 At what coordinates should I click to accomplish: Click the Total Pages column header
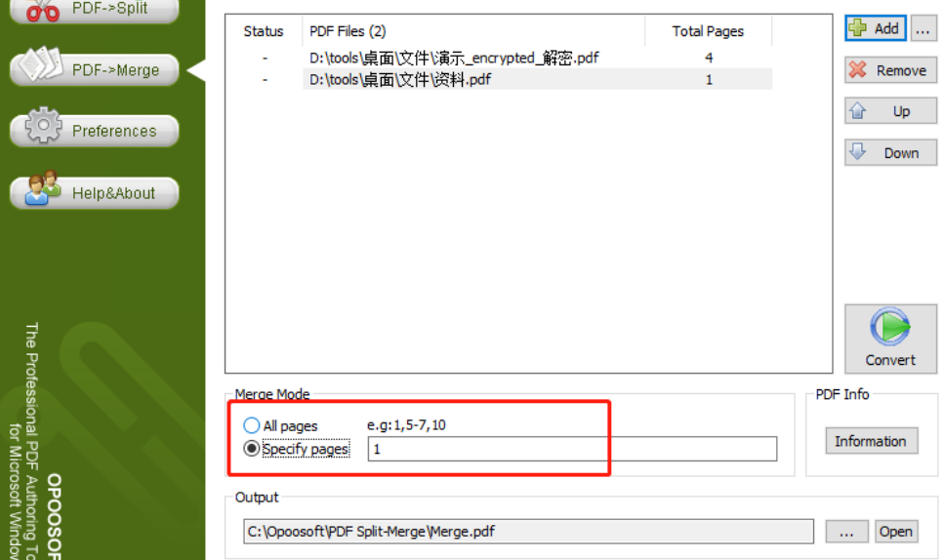click(x=708, y=31)
